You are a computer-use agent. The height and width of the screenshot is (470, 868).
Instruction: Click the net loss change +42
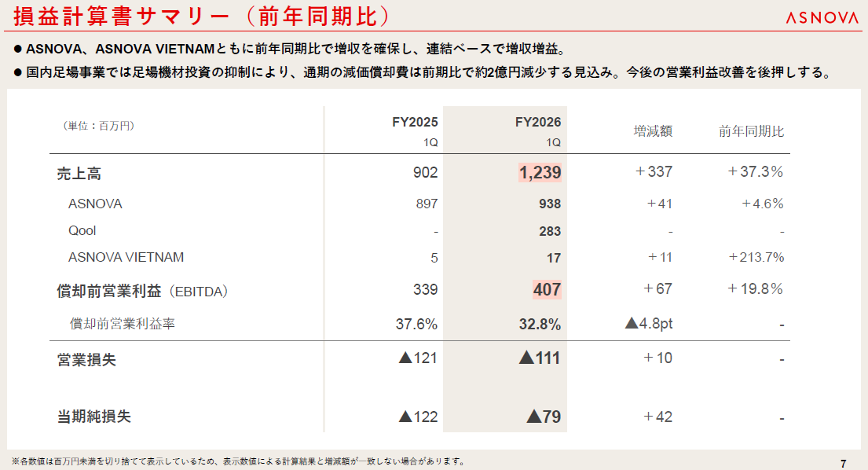[x=657, y=417]
